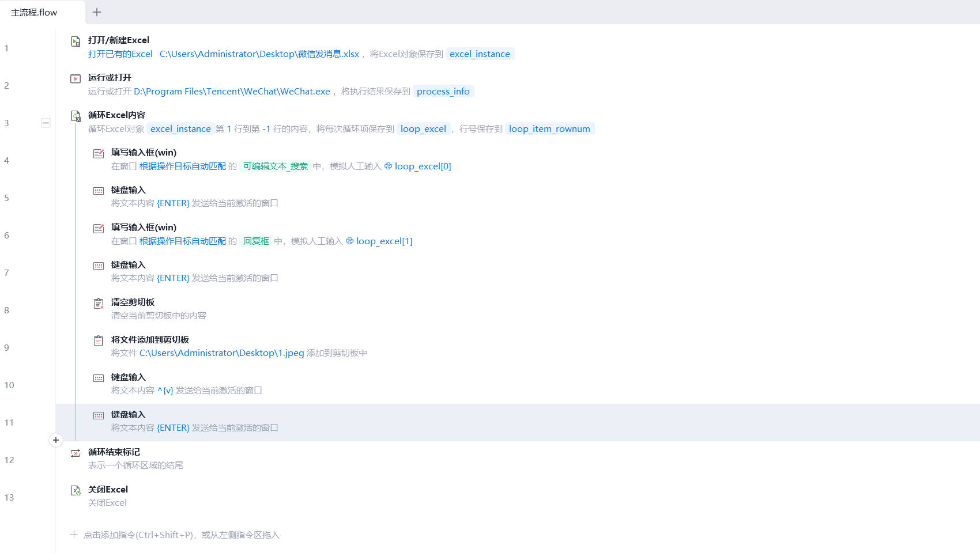
Task: Click the ^{v} key text on line 10
Action: [x=165, y=391]
